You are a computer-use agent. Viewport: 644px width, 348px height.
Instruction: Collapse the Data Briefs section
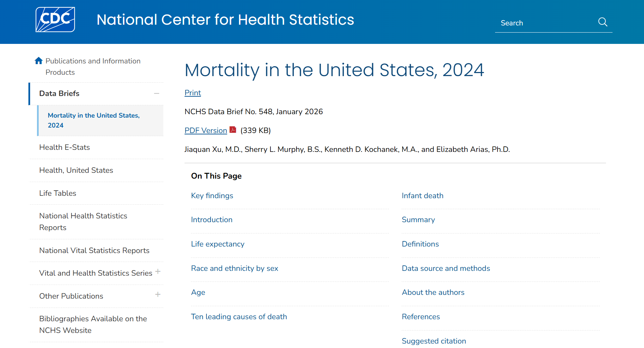click(x=156, y=94)
